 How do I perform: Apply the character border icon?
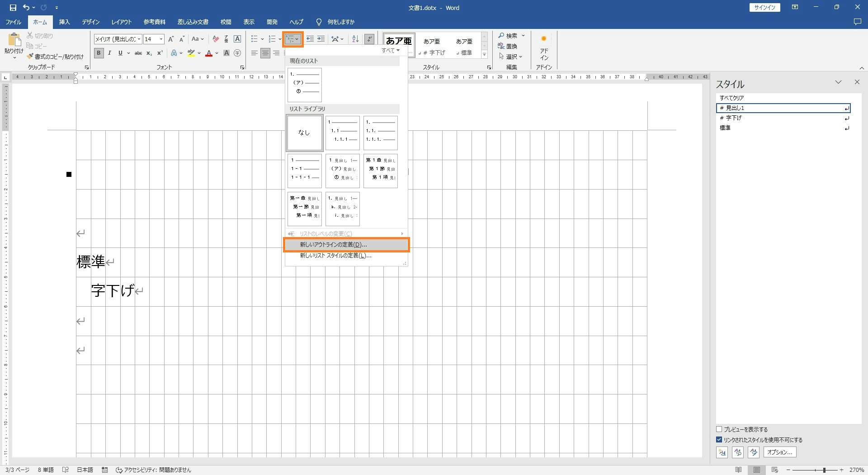click(237, 39)
